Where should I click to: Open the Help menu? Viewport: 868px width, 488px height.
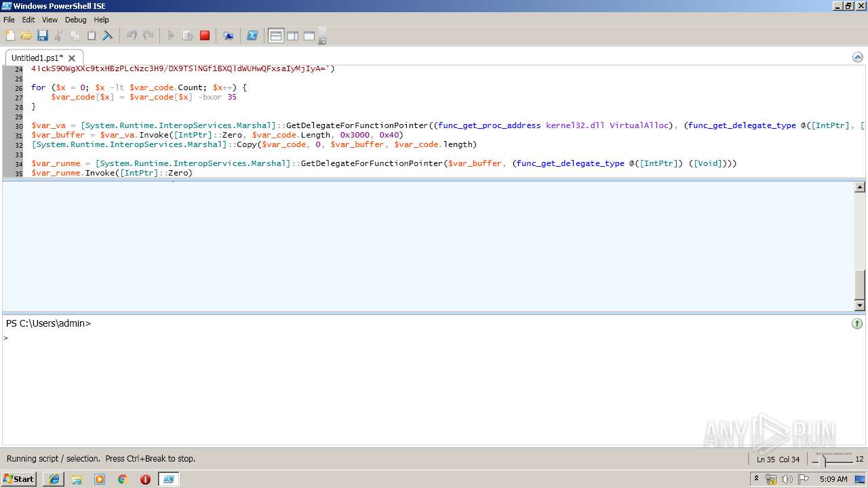(101, 20)
